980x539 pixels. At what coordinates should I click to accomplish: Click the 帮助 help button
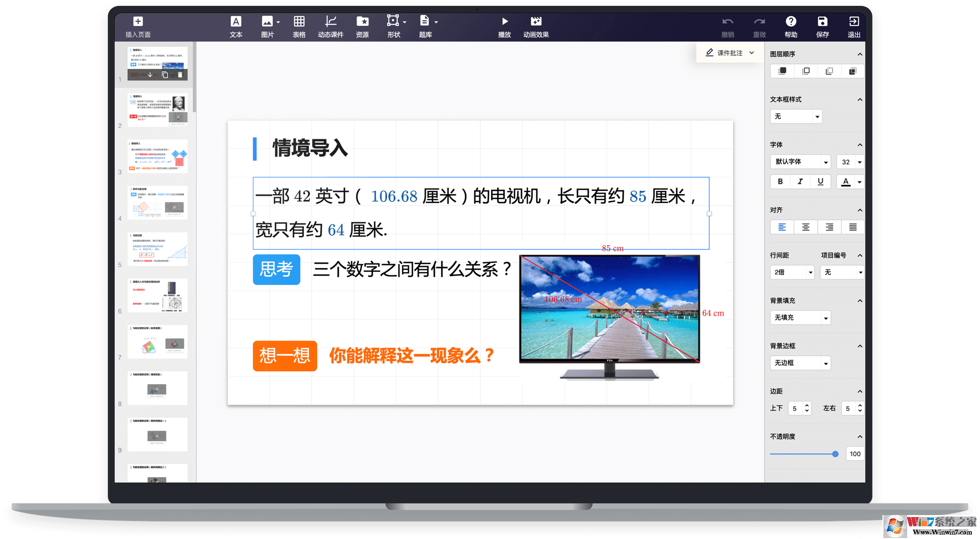point(791,21)
